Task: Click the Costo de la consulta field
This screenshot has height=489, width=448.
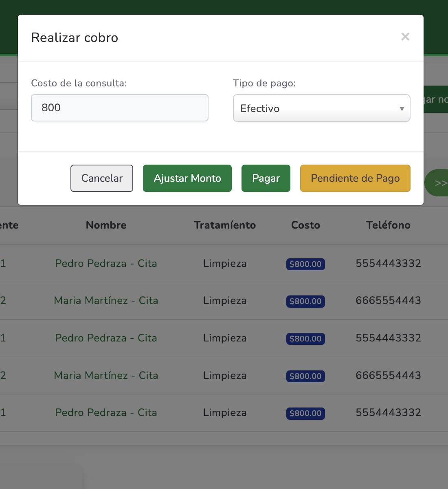Action: [x=119, y=108]
